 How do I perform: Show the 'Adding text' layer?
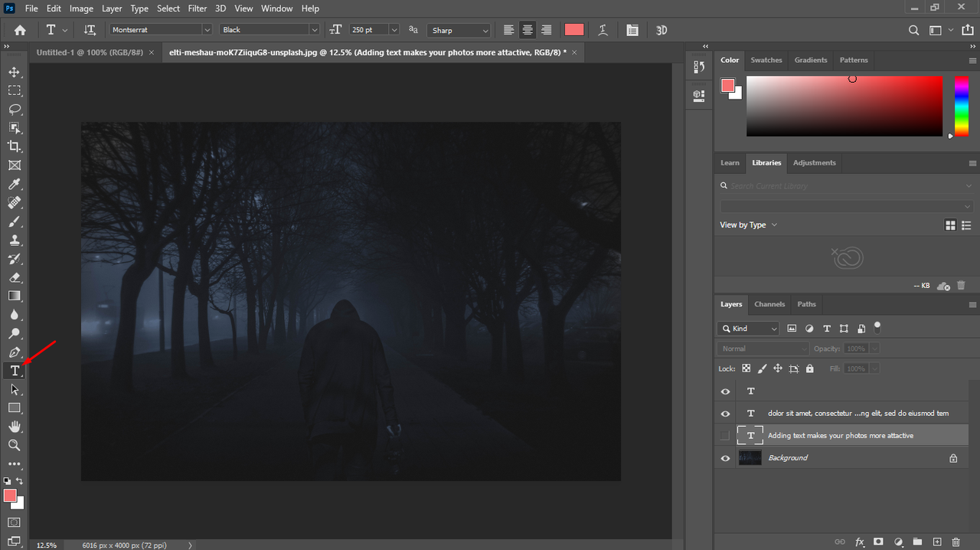pos(725,436)
